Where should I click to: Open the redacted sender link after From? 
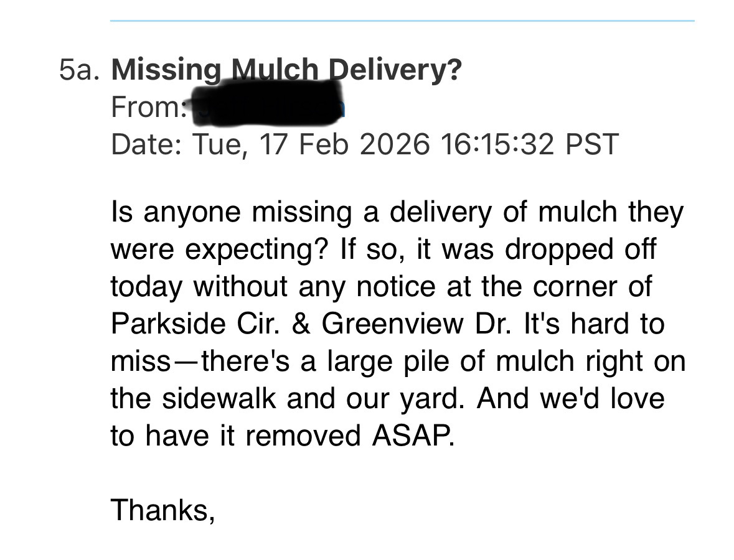point(268,107)
